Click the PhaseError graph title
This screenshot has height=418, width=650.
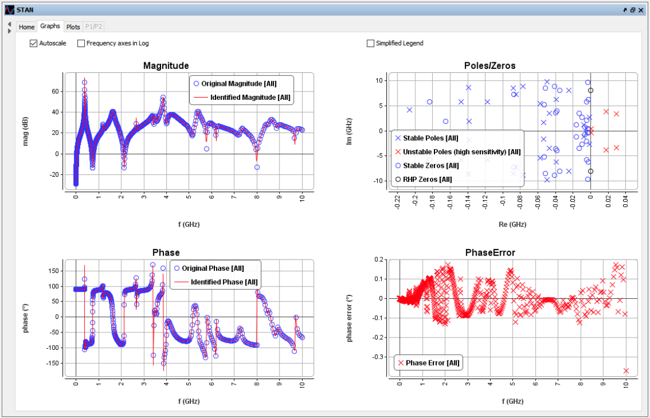490,253
